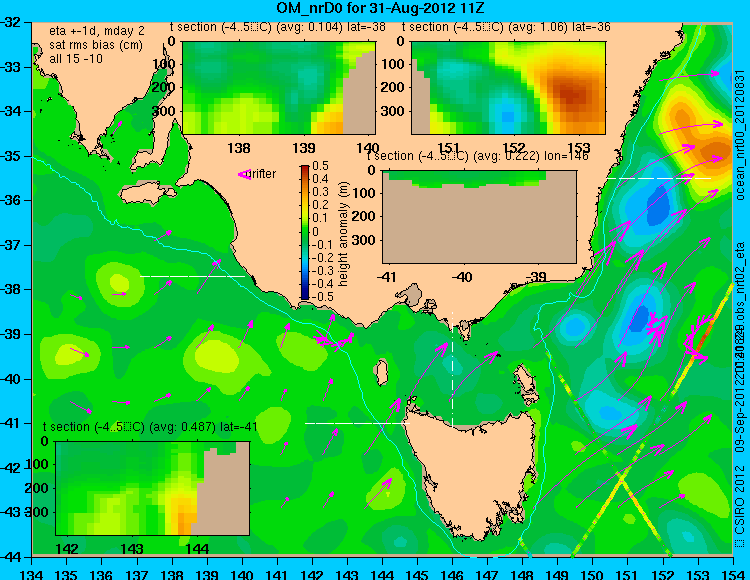750x580 pixels.
Task: Open the lat=-36 temperature section inset
Action: click(x=508, y=88)
